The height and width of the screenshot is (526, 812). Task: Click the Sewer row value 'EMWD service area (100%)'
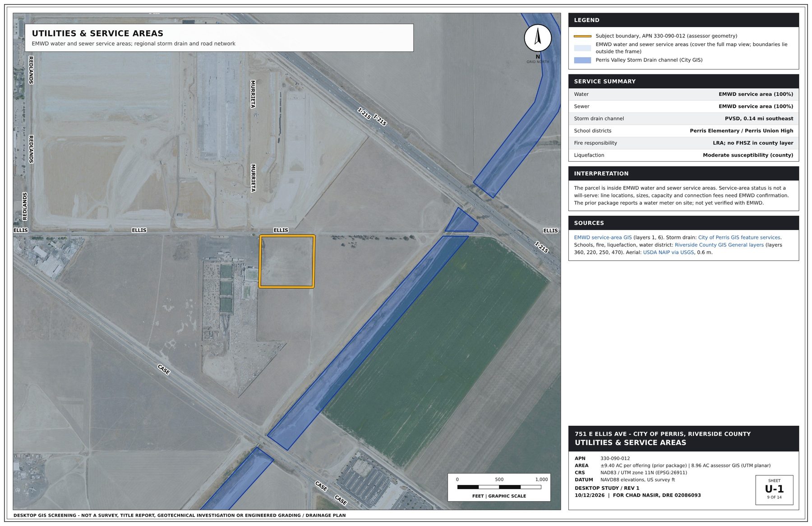(756, 107)
